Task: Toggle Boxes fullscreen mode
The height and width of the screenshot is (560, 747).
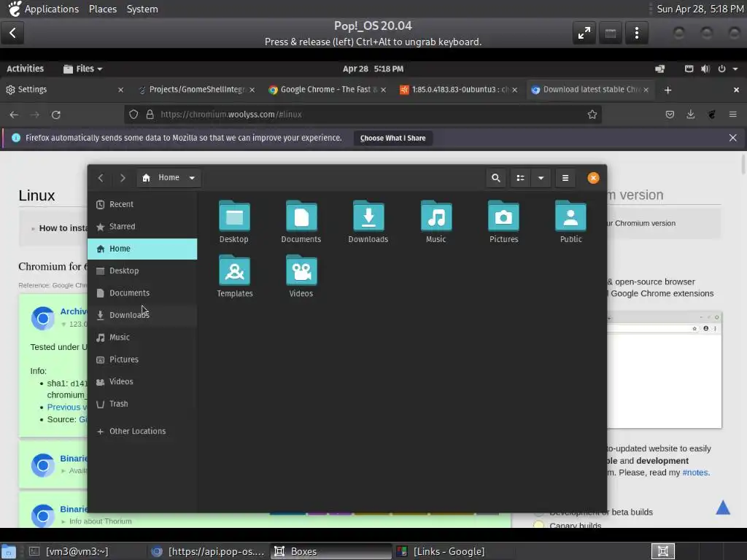Action: click(x=584, y=33)
